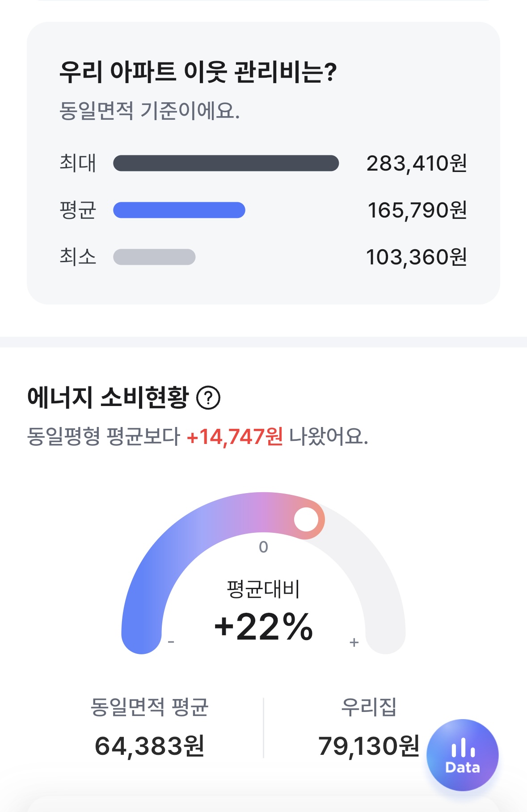This screenshot has height=812, width=527.
Task: Click the 에너지 소비현황 section title
Action: coord(108,398)
